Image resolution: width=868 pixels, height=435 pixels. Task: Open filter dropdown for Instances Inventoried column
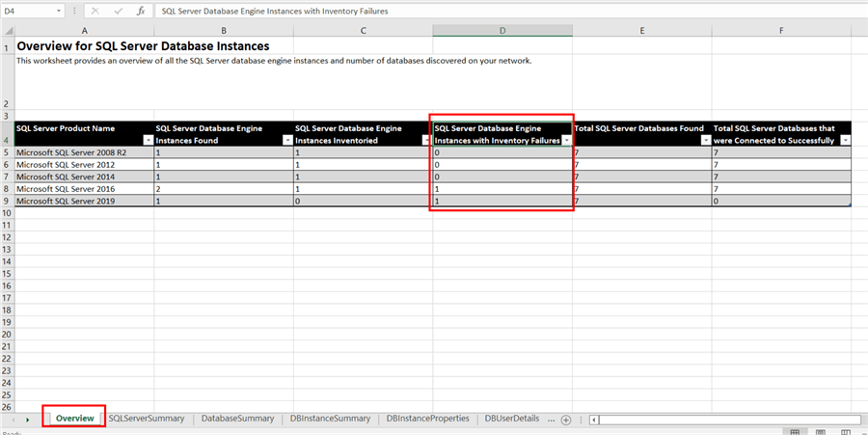(x=427, y=141)
